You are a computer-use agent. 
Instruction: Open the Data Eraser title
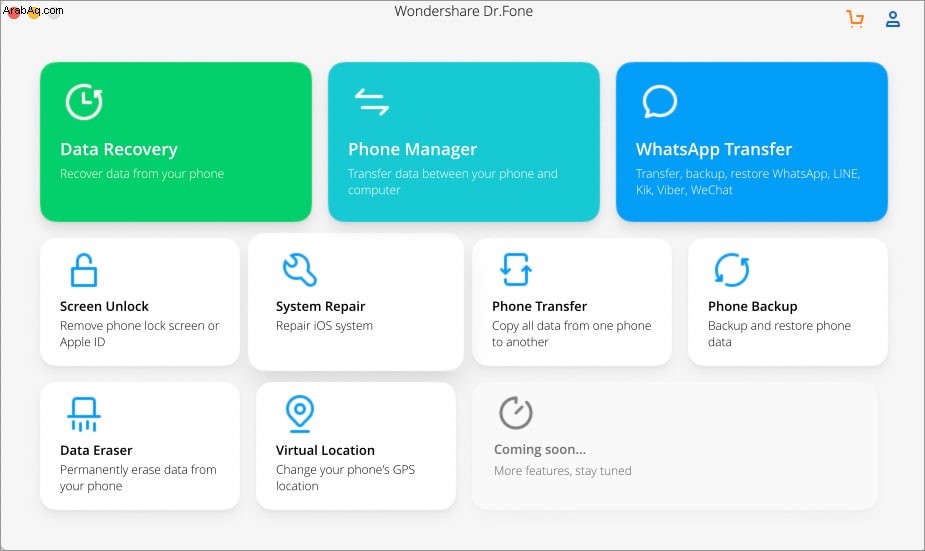[x=96, y=450]
